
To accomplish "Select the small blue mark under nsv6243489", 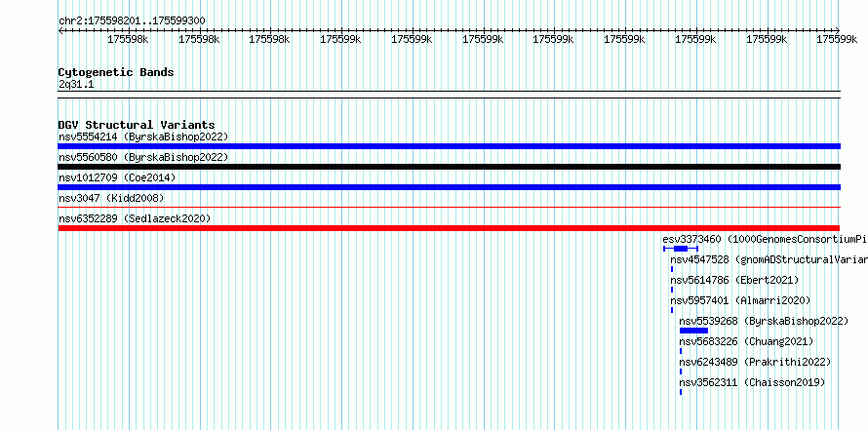I will click(681, 371).
